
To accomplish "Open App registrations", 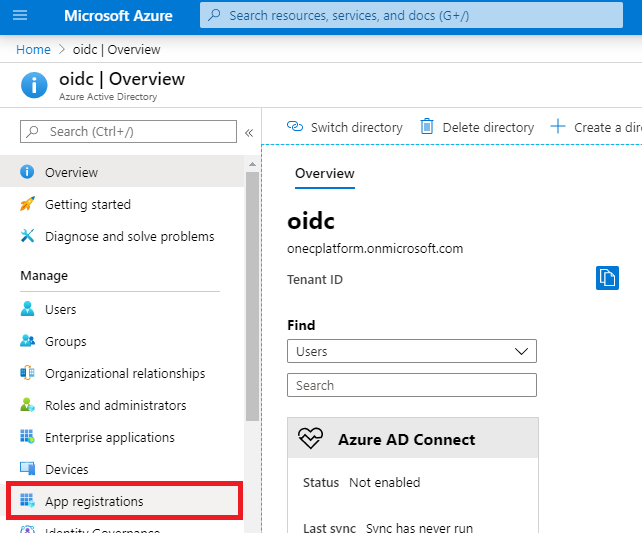I will pos(94,501).
